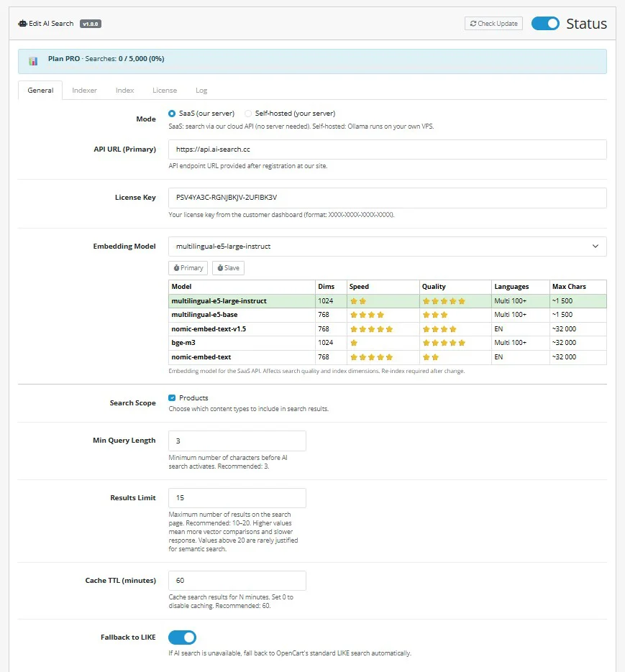Image resolution: width=625 pixels, height=672 pixels.
Task: Disable the Fallback to LIKE toggle
Action: tap(181, 637)
